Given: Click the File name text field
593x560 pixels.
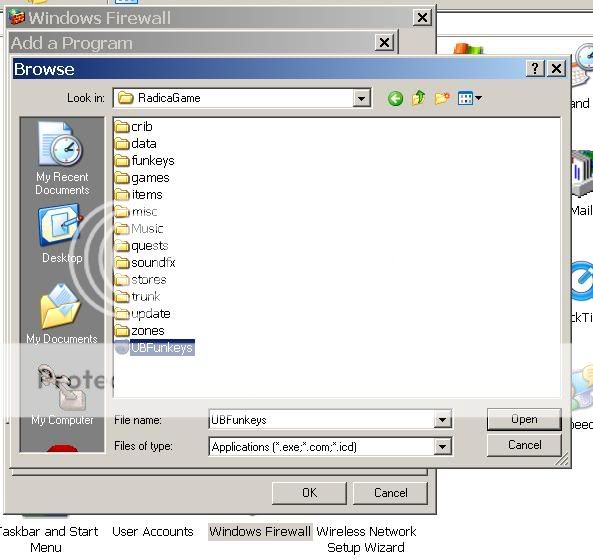Looking at the screenshot, I should coord(321,420).
